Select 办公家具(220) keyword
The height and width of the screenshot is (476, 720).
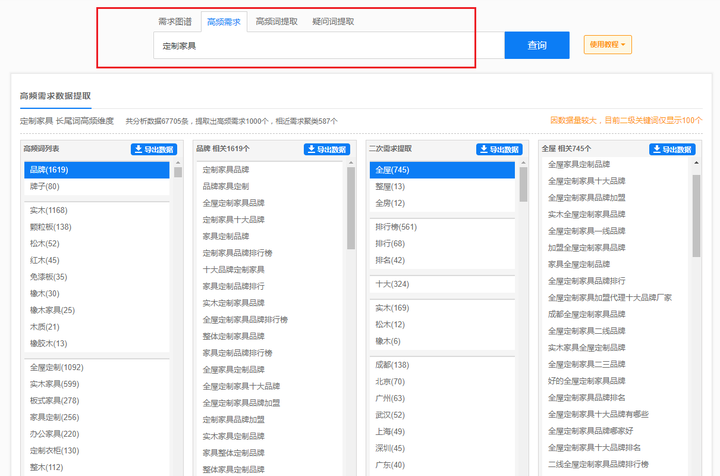[97, 434]
